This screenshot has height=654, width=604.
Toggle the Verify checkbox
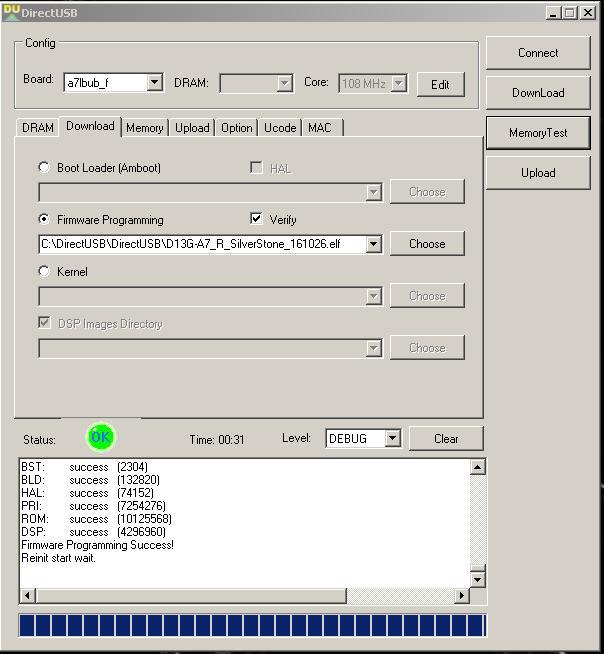256,219
